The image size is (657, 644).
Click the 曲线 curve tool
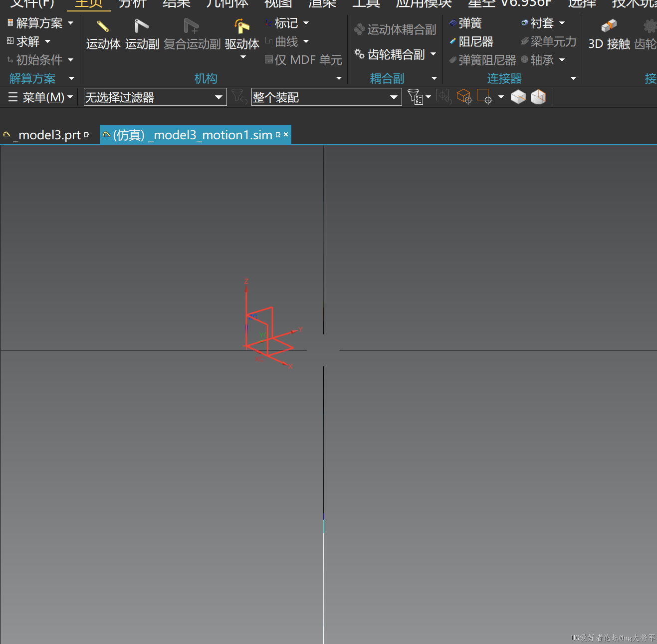282,41
